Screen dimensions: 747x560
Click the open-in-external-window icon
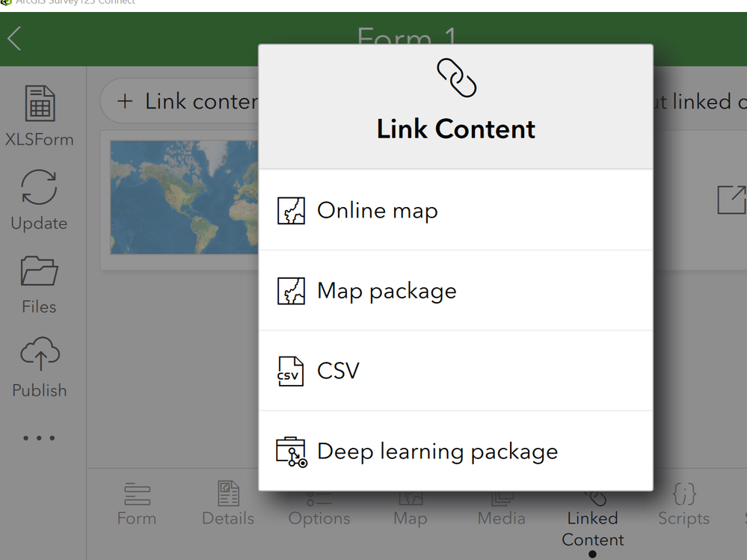731,200
